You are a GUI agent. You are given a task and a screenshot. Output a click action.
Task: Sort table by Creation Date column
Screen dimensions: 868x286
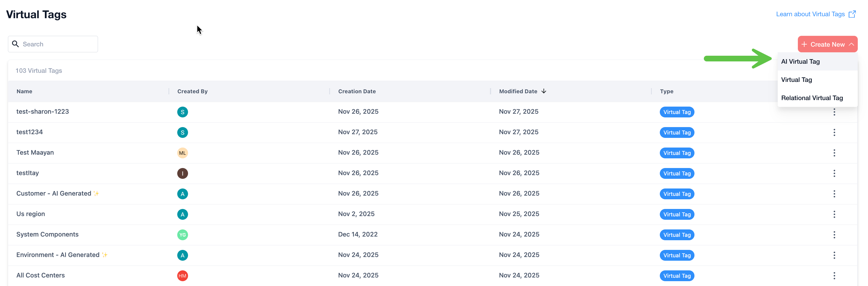point(357,91)
